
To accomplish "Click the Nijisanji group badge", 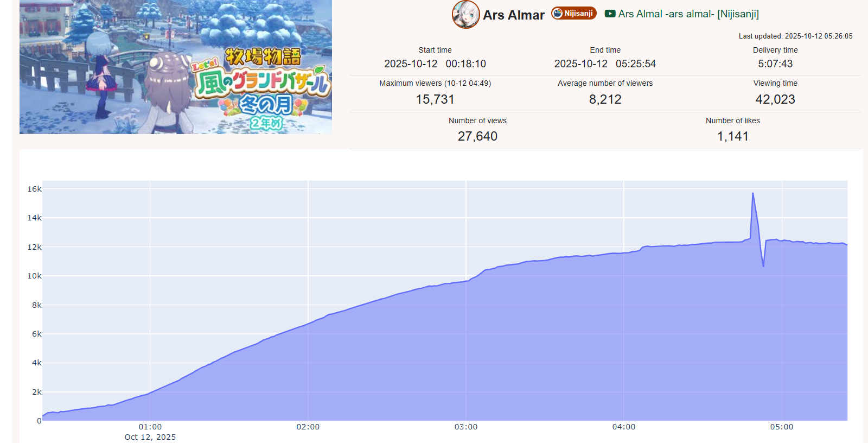I will pos(574,13).
